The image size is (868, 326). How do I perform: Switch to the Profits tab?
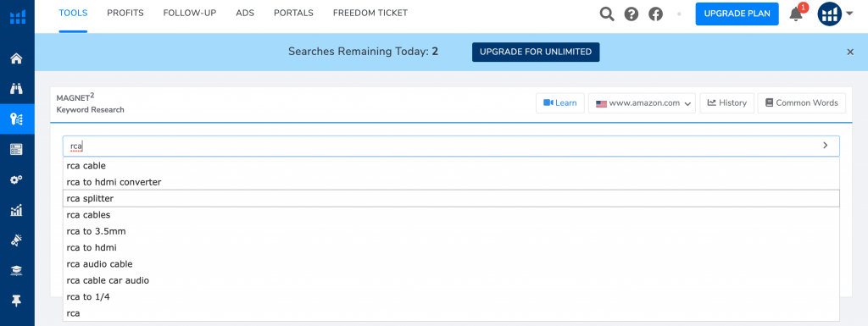click(125, 13)
